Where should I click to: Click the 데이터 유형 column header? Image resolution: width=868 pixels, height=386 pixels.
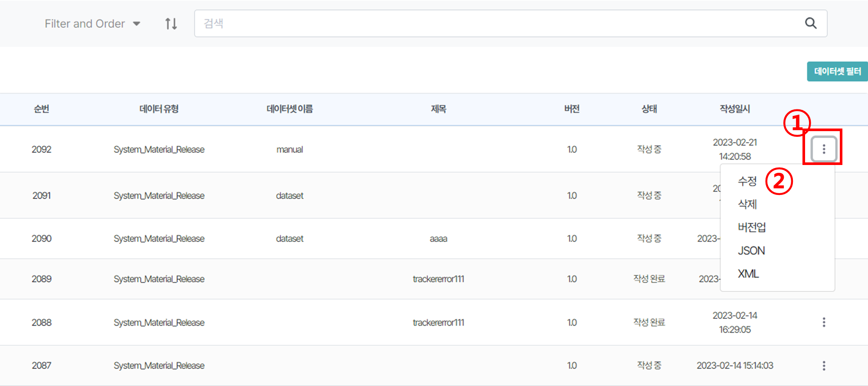tap(159, 109)
